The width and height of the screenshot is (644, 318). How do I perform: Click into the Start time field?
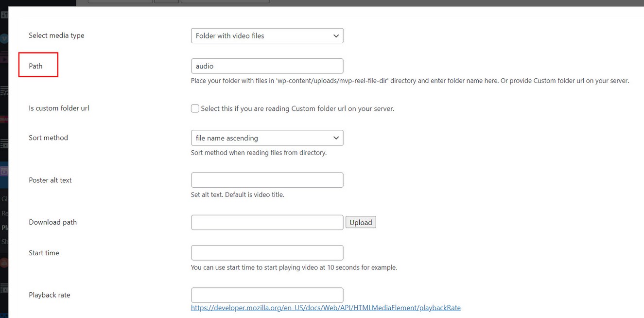point(267,253)
